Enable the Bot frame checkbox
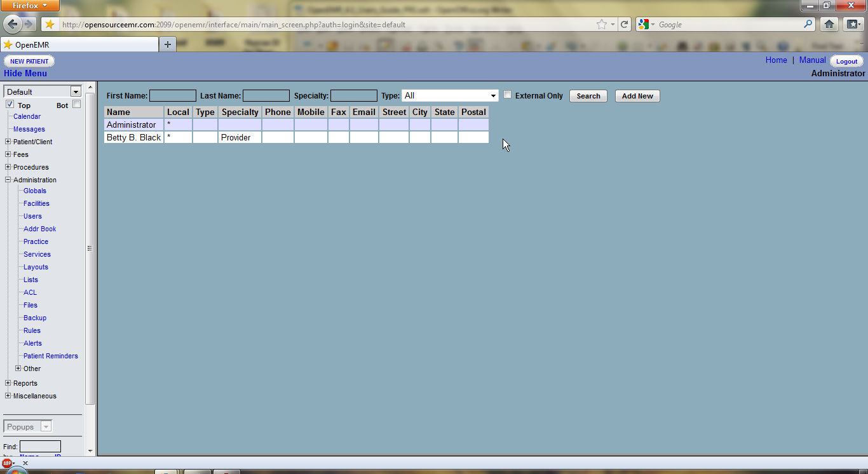The width and height of the screenshot is (868, 474). tap(76, 104)
